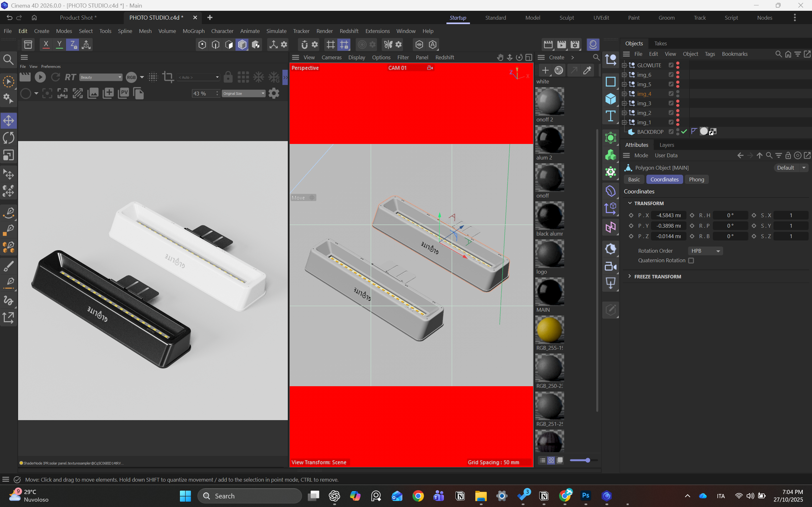This screenshot has height=507, width=812.
Task: Open the Rotation Order HPB dropdown
Action: 705,251
